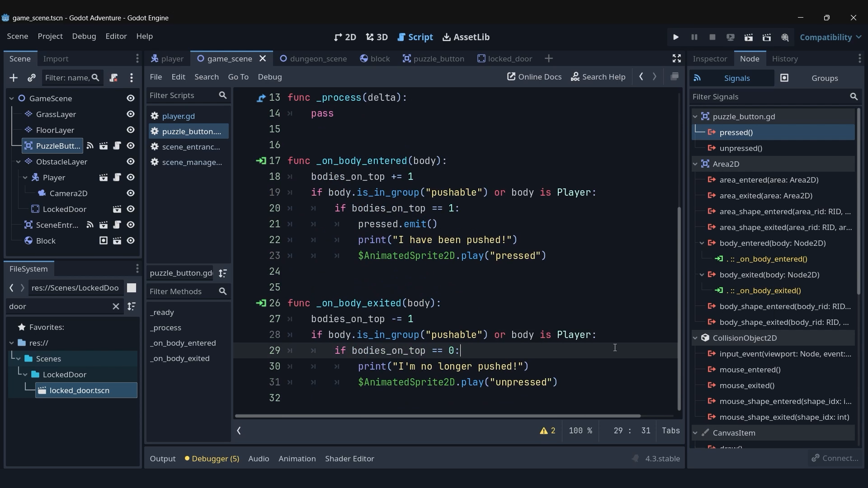Toggle scripts panel with arrow

click(239, 431)
